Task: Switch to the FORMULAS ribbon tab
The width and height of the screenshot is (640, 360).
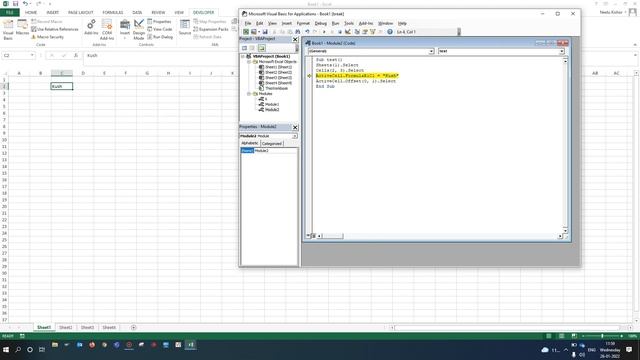Action: pos(113,13)
